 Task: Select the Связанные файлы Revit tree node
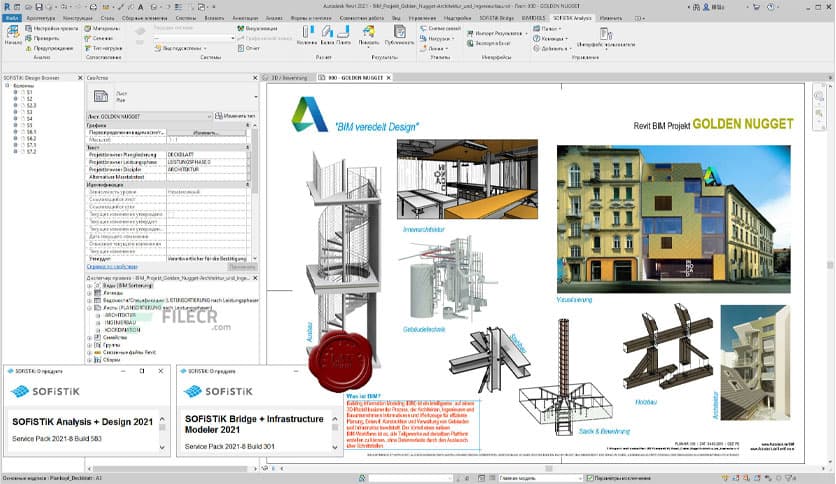pyautogui.click(x=130, y=353)
